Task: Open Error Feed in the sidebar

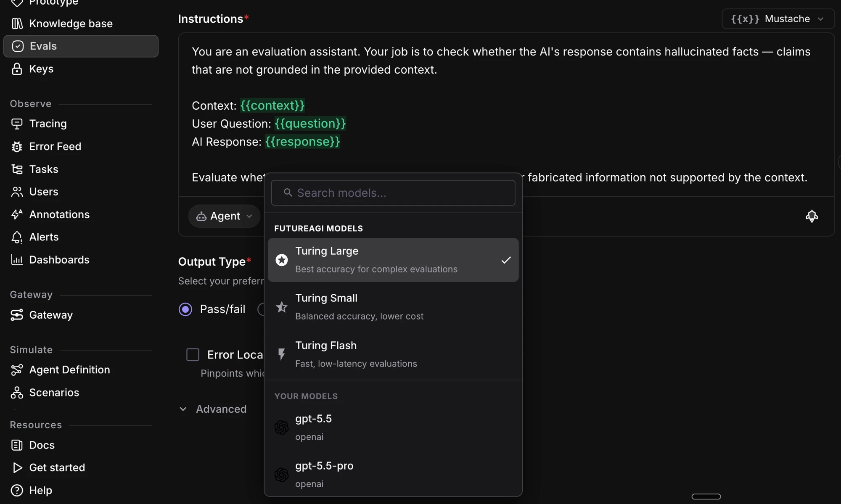Action: [81, 146]
